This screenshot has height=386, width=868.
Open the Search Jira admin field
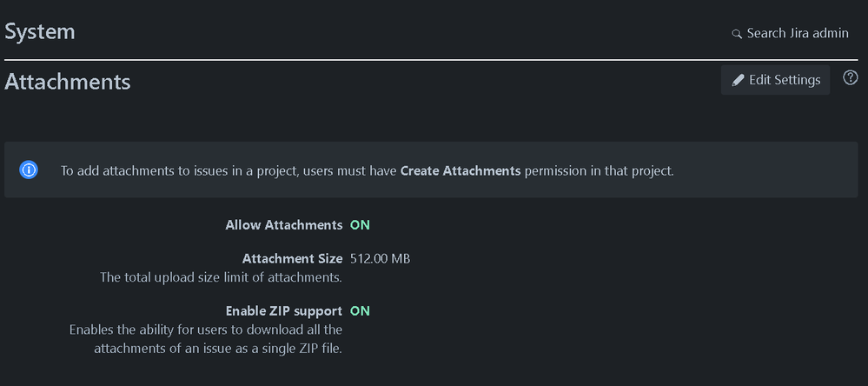(790, 33)
